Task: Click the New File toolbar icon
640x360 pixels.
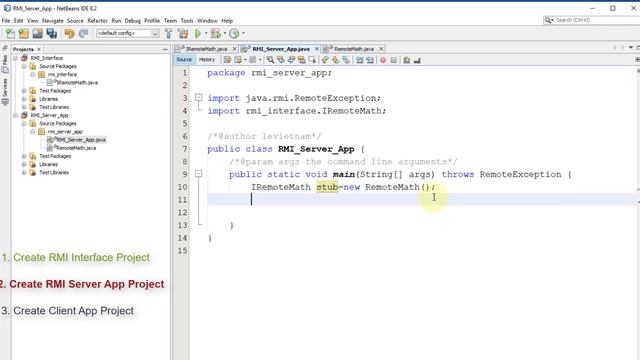Action: pyautogui.click(x=10, y=33)
